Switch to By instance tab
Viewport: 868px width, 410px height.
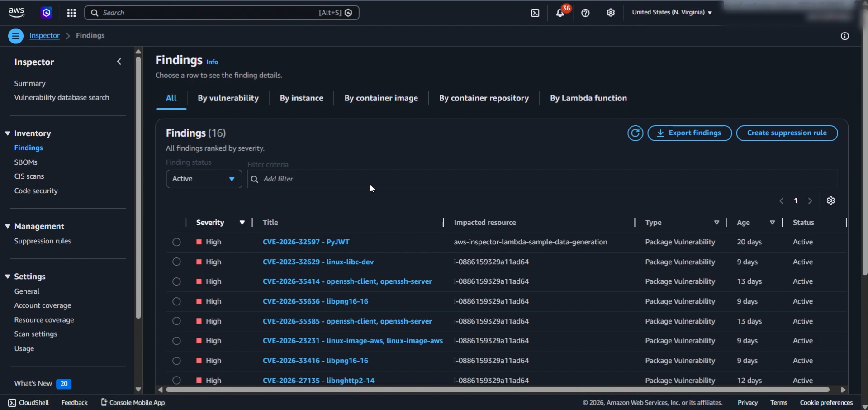(301, 98)
